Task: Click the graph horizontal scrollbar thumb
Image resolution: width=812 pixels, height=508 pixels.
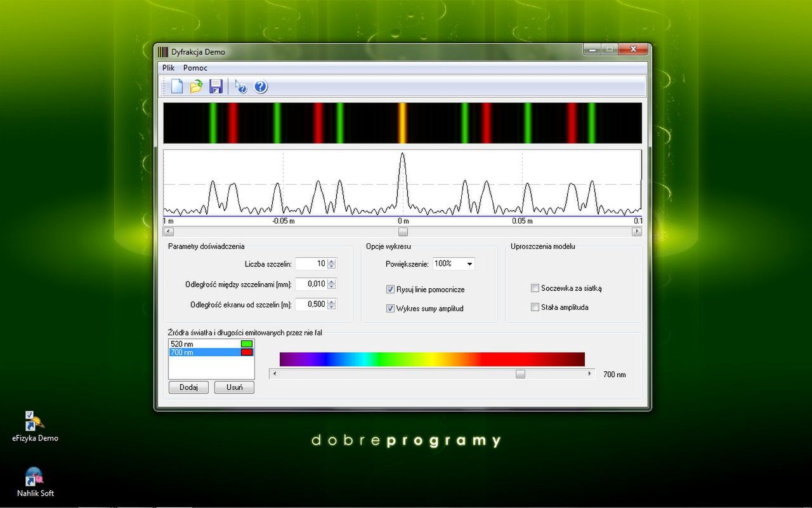Action: tap(403, 232)
